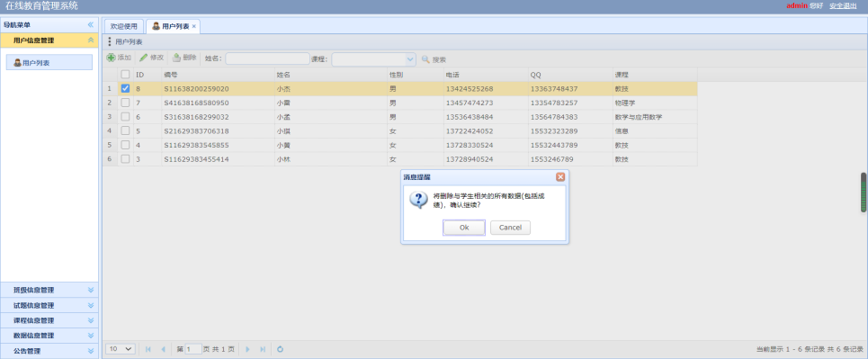The height and width of the screenshot is (359, 868).
Task: Open the page size dropdown showing 10
Action: [121, 349]
